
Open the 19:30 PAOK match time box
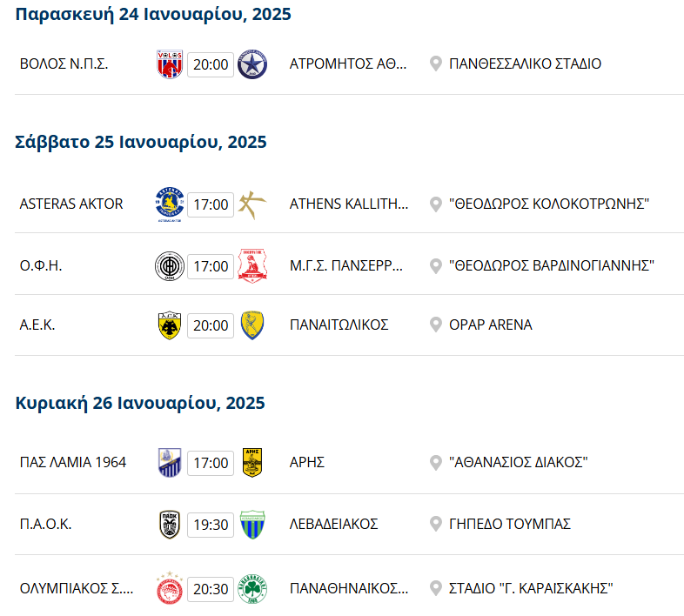tap(211, 525)
